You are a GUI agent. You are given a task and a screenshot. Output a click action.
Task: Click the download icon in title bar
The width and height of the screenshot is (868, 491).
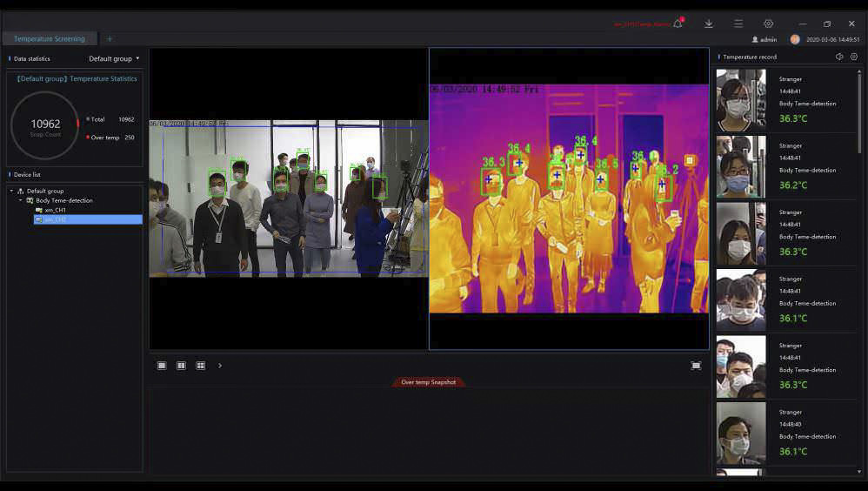[x=709, y=24]
